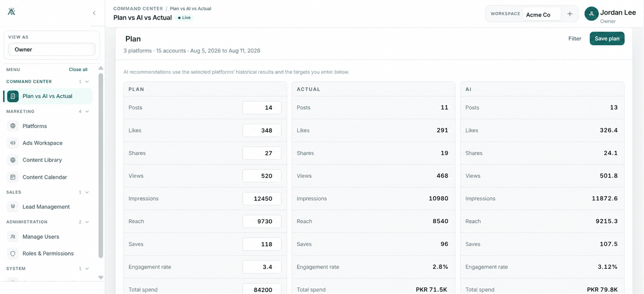This screenshot has width=644, height=294.
Task: Click the sidebar scrollbar up arrow
Action: [101, 68]
